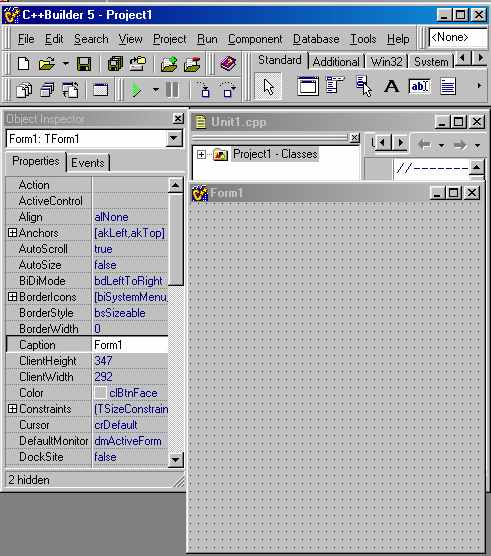Select the Edit component icon (ab)
Viewport: 491px width, 556px height.
click(x=419, y=86)
